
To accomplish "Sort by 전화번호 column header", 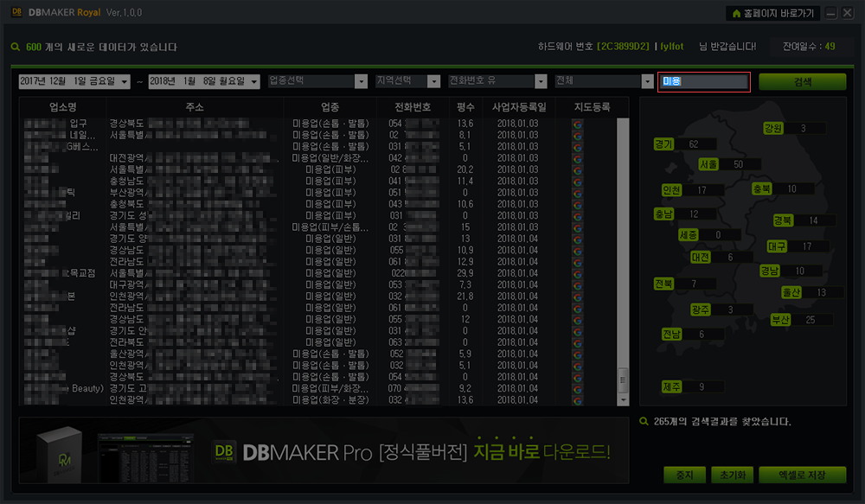I will (x=413, y=107).
